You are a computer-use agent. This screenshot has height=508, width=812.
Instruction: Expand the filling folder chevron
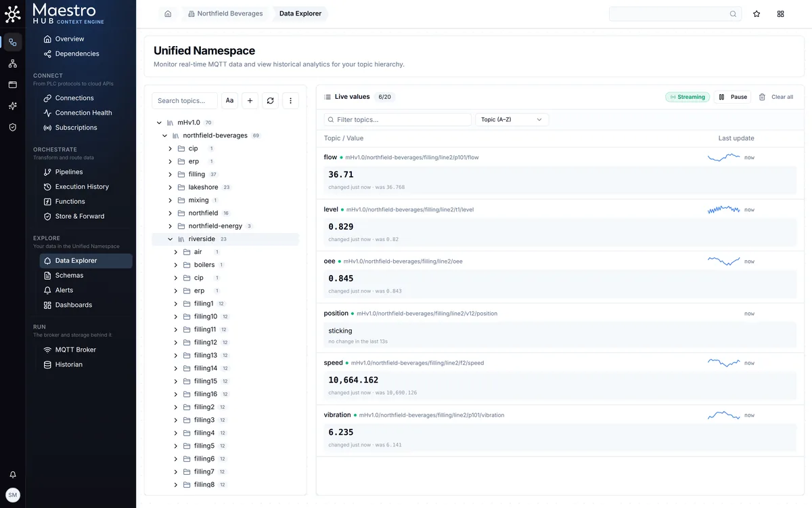(x=170, y=174)
